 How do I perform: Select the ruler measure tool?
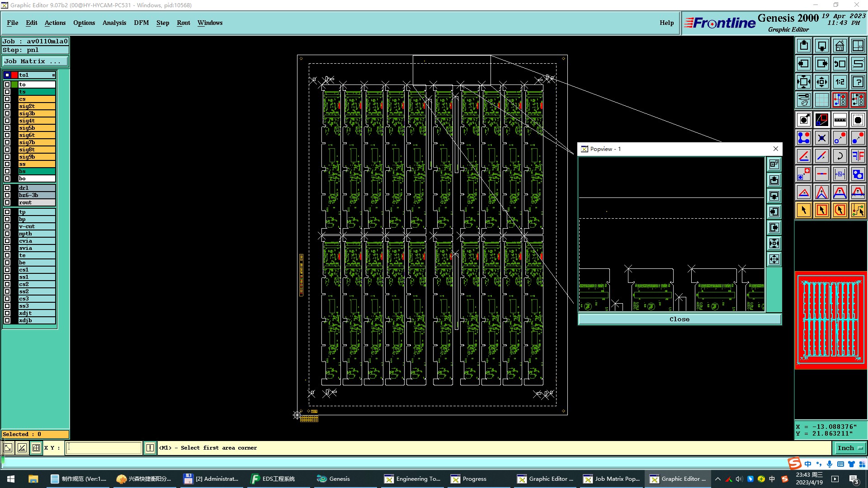pyautogui.click(x=840, y=120)
